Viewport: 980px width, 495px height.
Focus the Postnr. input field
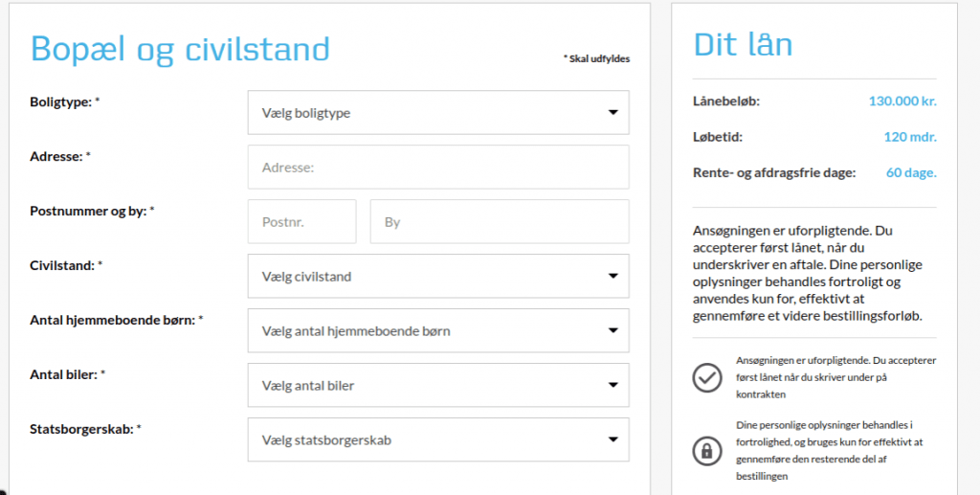(x=301, y=221)
